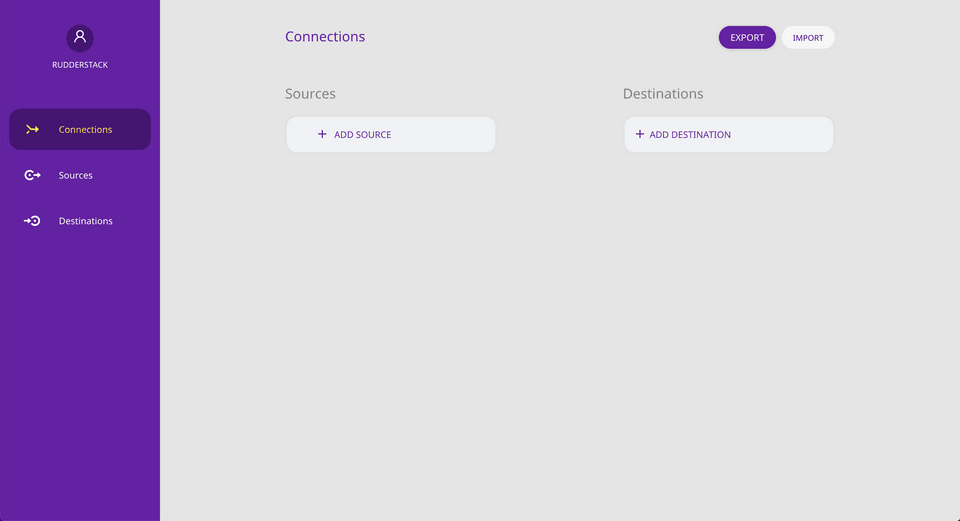Click the Destinations icon in sidebar

(33, 221)
